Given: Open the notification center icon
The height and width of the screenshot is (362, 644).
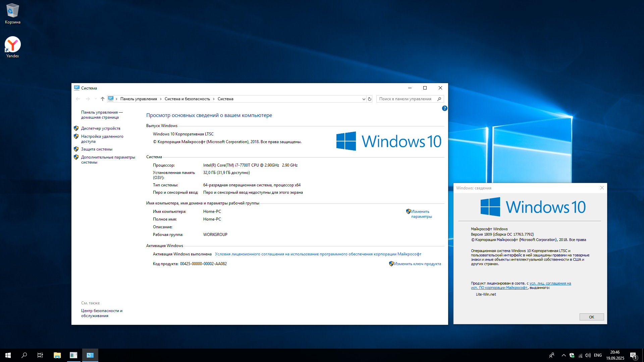Looking at the screenshot, I should tap(633, 355).
